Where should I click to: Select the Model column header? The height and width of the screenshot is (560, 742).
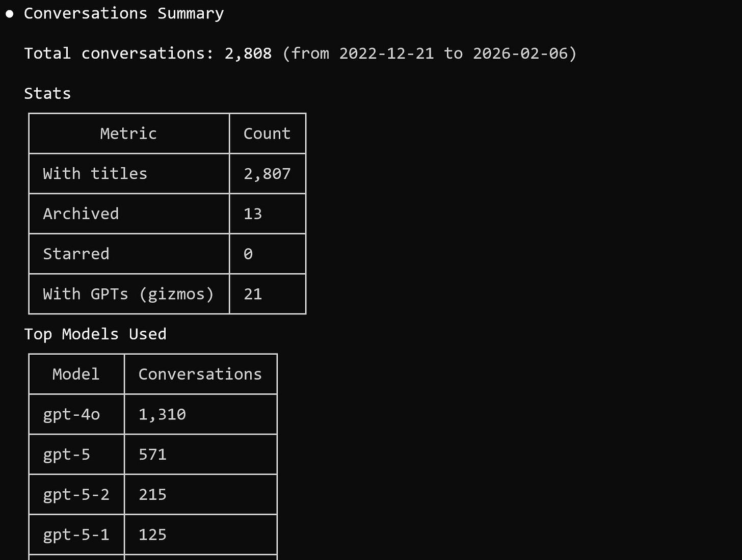click(x=75, y=374)
